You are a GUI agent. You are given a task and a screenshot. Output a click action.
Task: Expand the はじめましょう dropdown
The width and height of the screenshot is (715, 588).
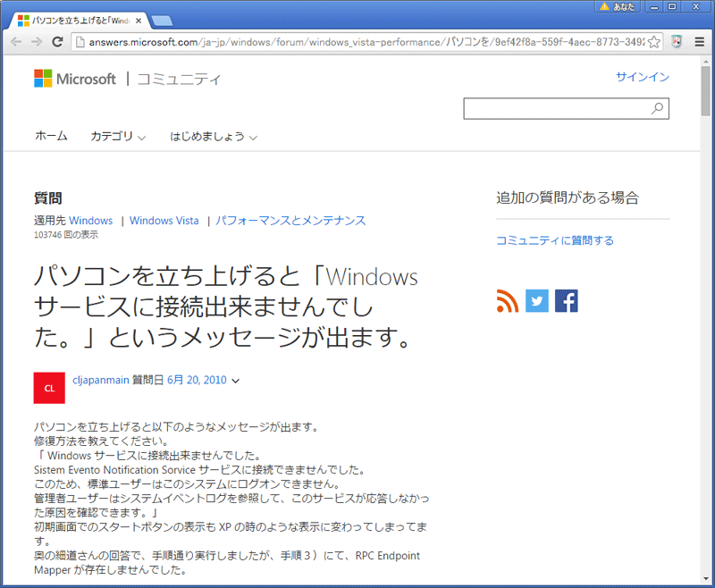pyautogui.click(x=214, y=137)
